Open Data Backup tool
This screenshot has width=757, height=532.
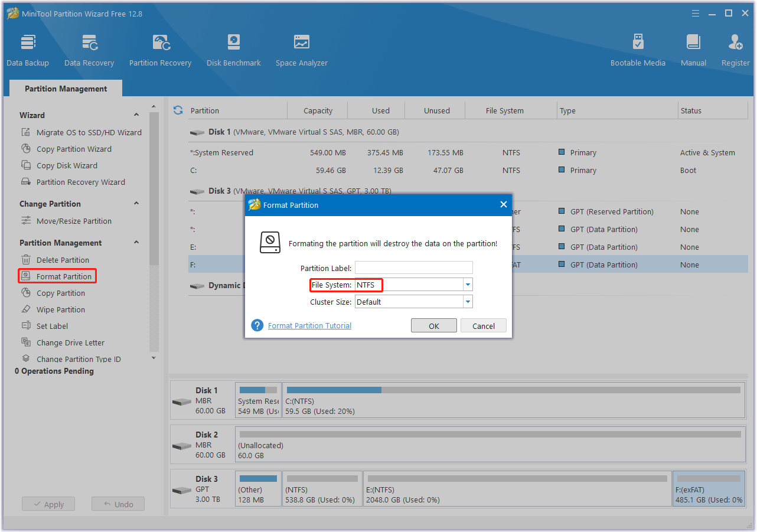point(28,50)
